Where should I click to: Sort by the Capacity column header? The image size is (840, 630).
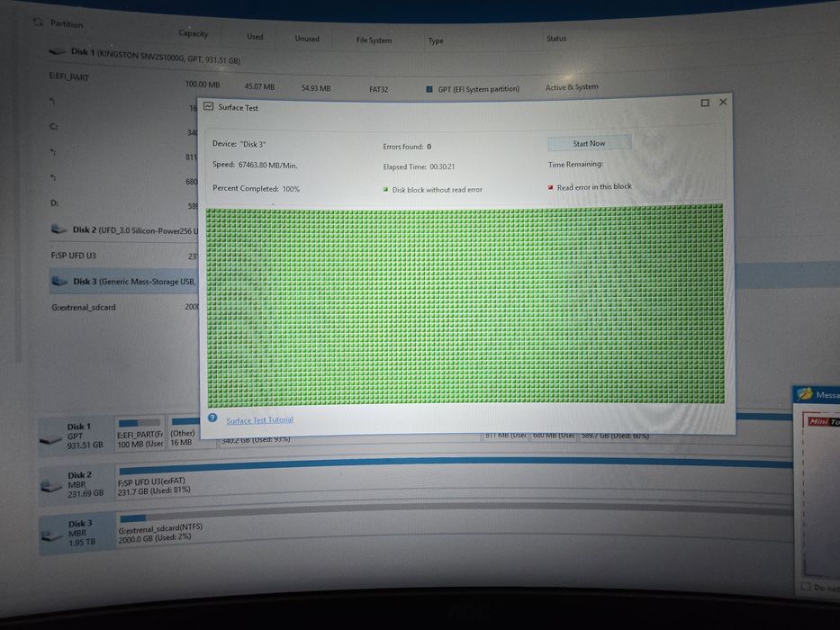click(193, 34)
